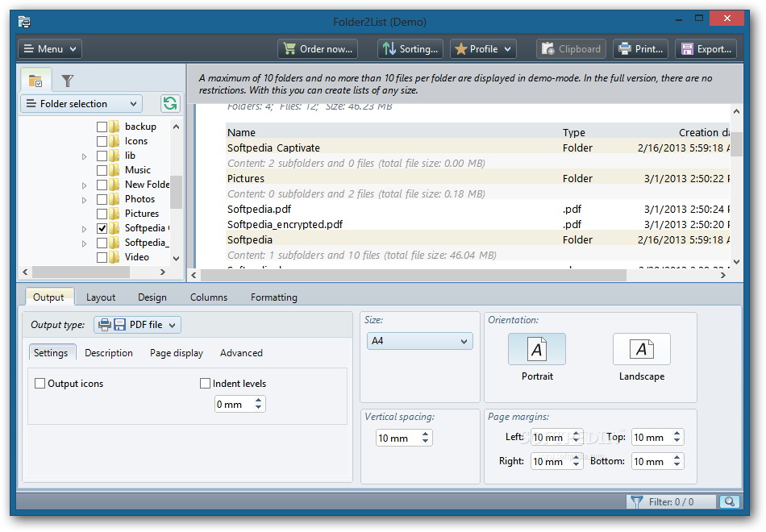Open the filter tab with funnel icon
The width and height of the screenshot is (766, 532).
(x=68, y=81)
